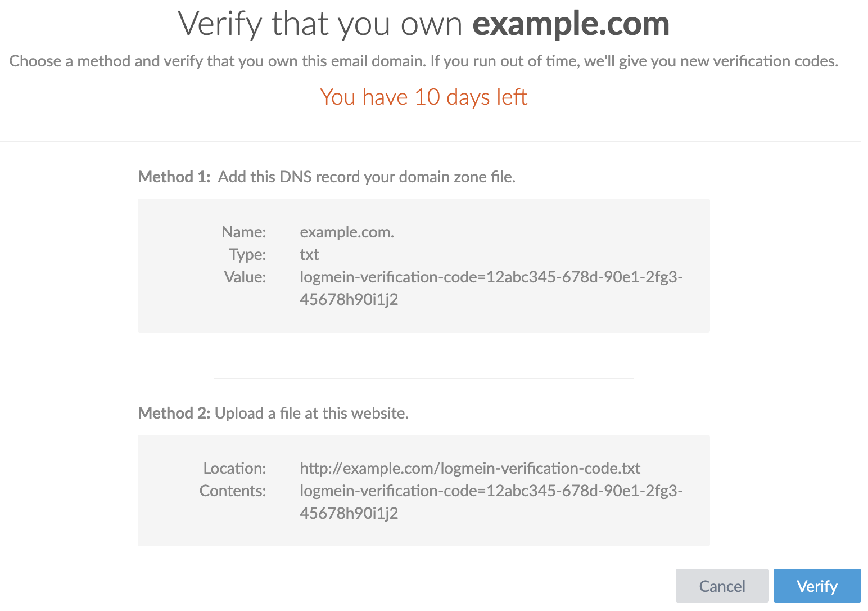The image size is (868, 611).
Task: Click the 'You have 10 days left' warning
Action: click(x=423, y=97)
